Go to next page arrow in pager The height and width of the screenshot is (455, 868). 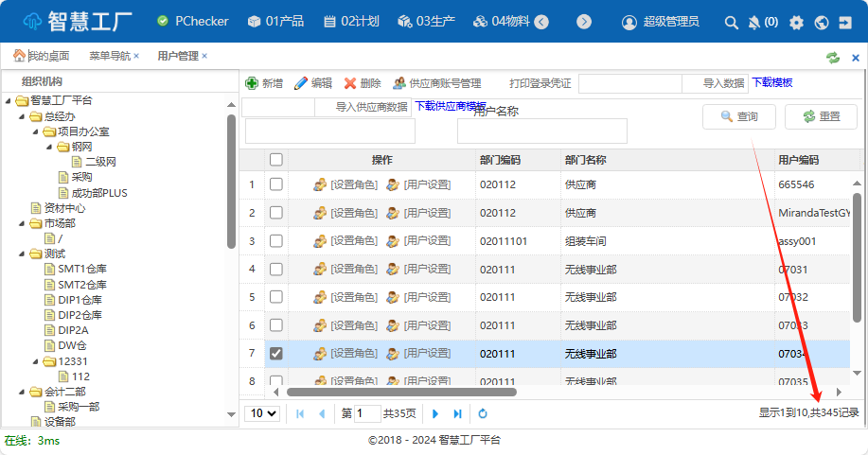tap(435, 413)
